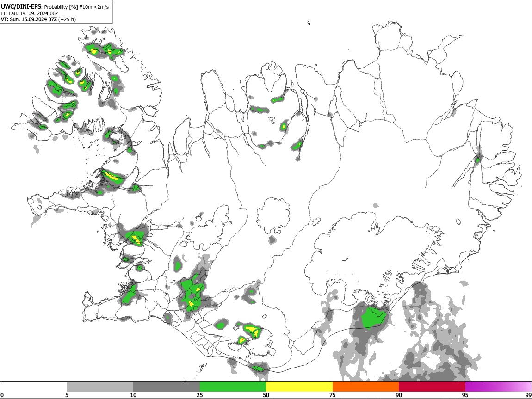Click the legend tick label '0'
This screenshot has width=532, height=399.
pyautogui.click(x=2, y=395)
